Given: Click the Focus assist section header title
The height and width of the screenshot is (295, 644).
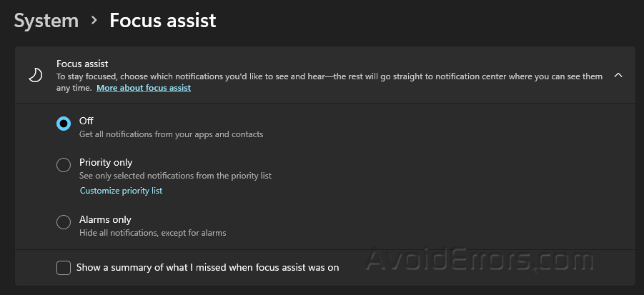Looking at the screenshot, I should click(82, 64).
